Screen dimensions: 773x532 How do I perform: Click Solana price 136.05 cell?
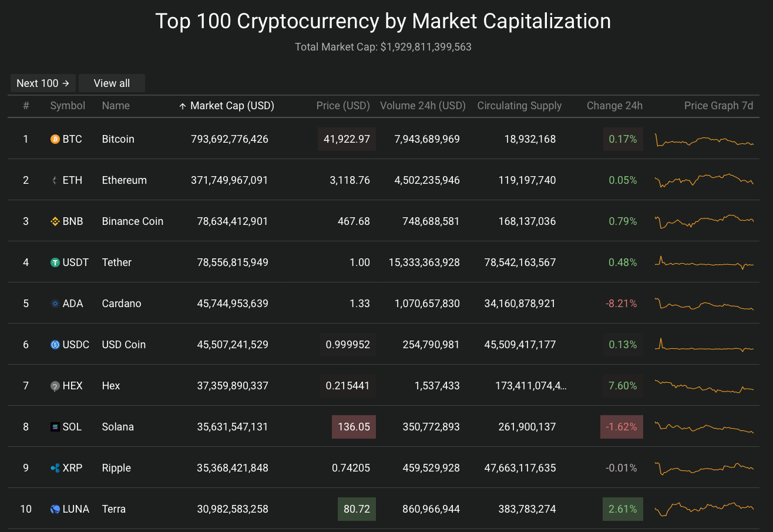click(354, 427)
